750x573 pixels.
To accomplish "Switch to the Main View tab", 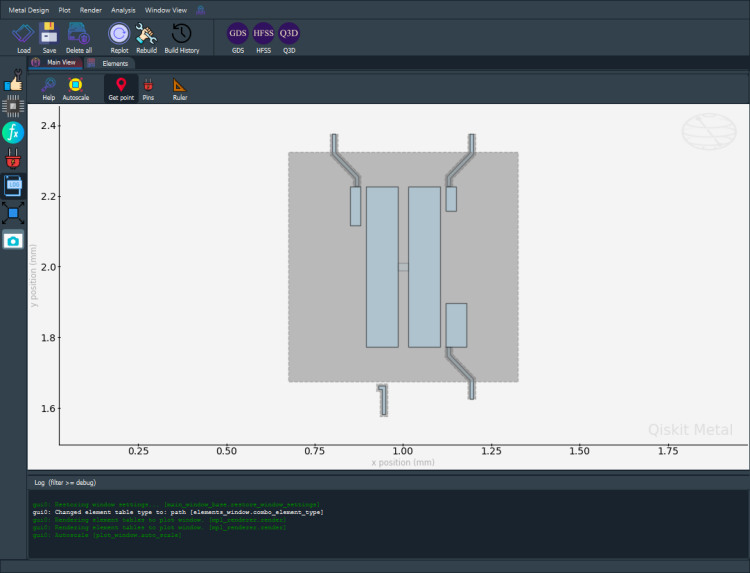I will pos(55,63).
